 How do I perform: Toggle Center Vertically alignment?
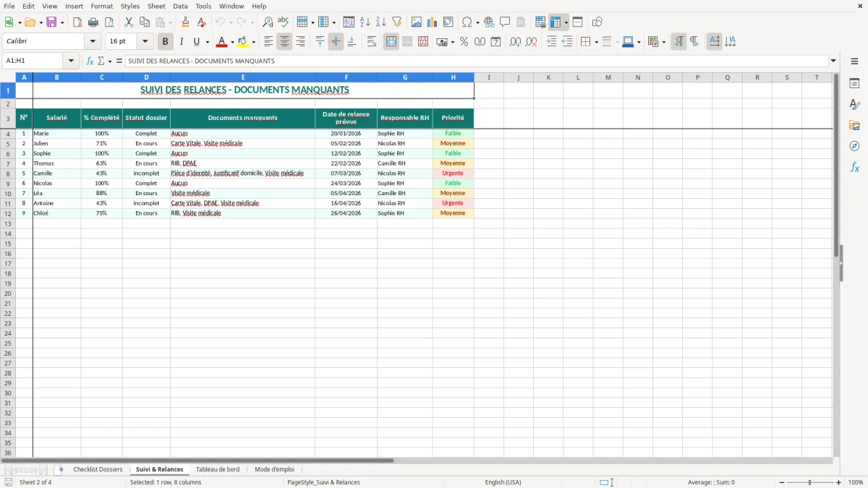tap(336, 42)
